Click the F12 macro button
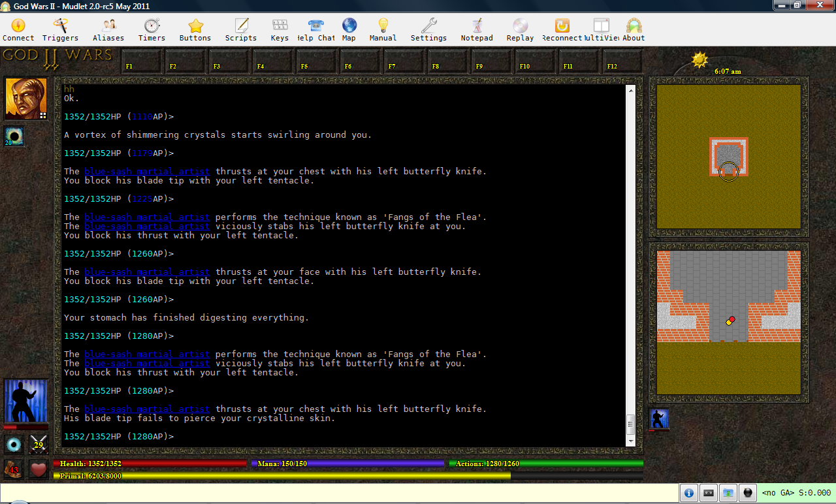The height and width of the screenshot is (504, 836). tap(622, 62)
